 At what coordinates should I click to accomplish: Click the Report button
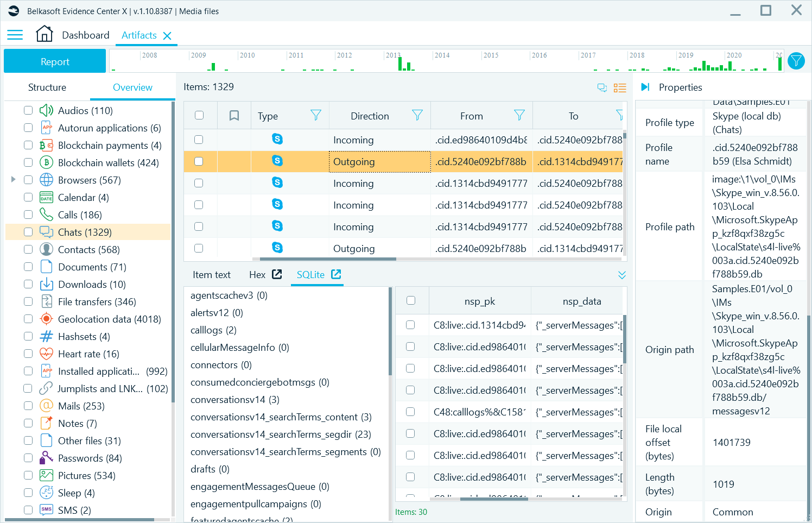[x=55, y=61]
